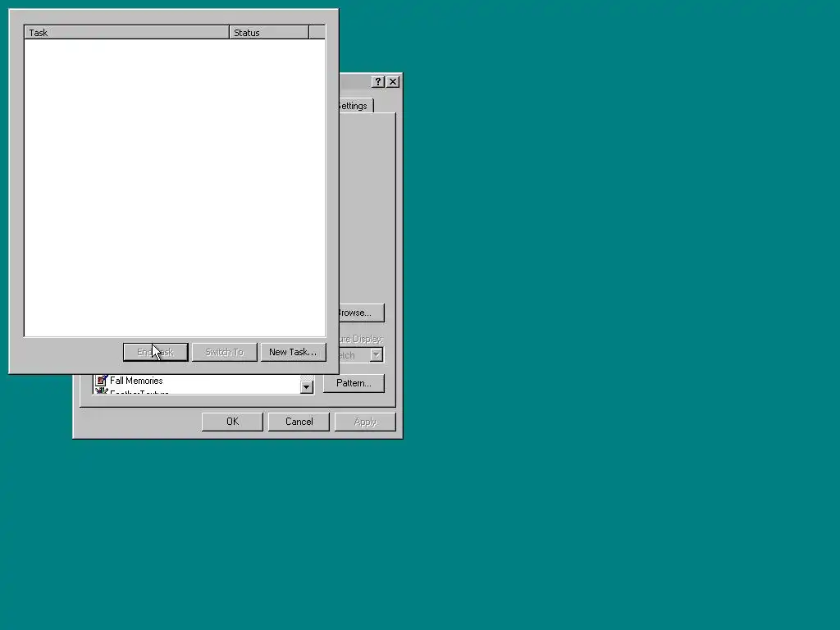
Task: Confirm display dialog with OK
Action: (x=232, y=422)
